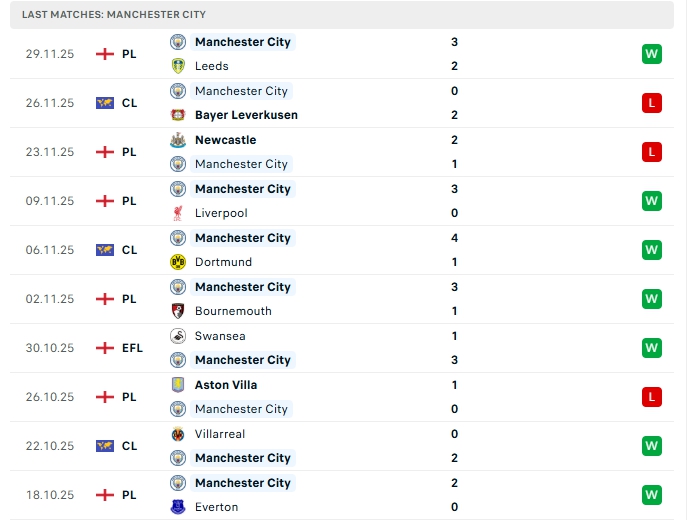Screen dimensions: 687x520
Task: Click the Newcastle club crest icon
Action: point(178,140)
